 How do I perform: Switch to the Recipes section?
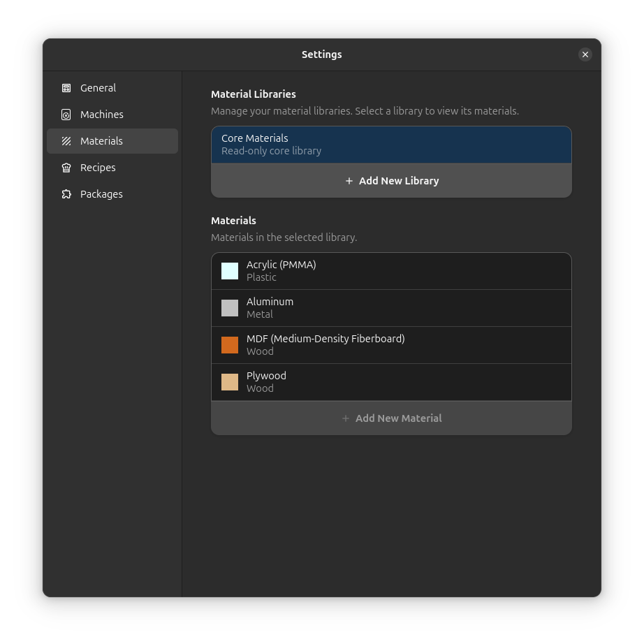point(98,168)
